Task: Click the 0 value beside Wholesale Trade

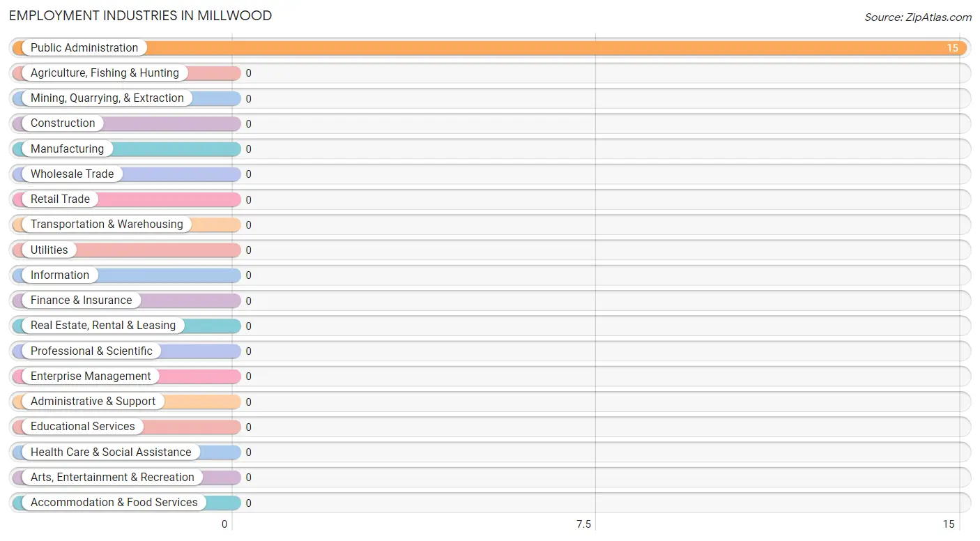Action: [248, 174]
